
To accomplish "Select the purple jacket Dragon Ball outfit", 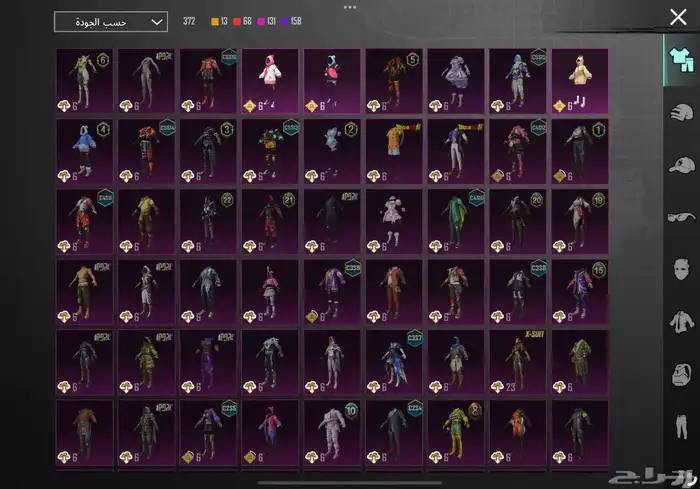I will [456, 151].
